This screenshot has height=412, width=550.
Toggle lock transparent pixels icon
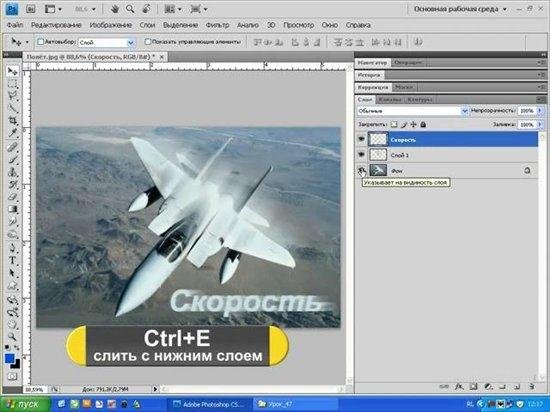pyautogui.click(x=394, y=124)
